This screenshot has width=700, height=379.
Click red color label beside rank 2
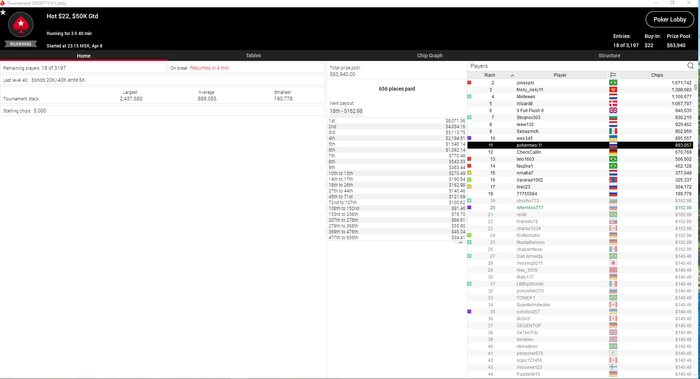469,83
